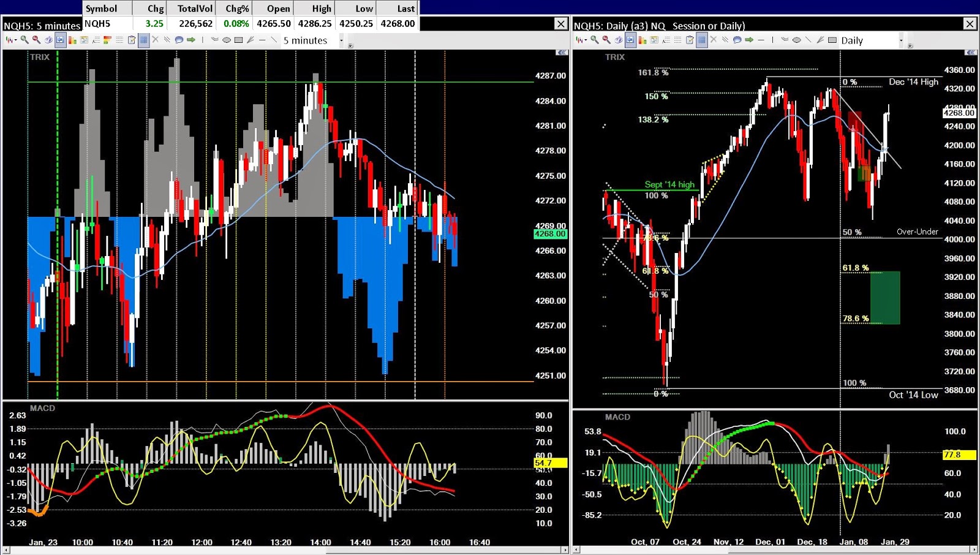The image size is (980, 555).
Task: Click the 'Sept '14 high' green label
Action: pos(669,184)
